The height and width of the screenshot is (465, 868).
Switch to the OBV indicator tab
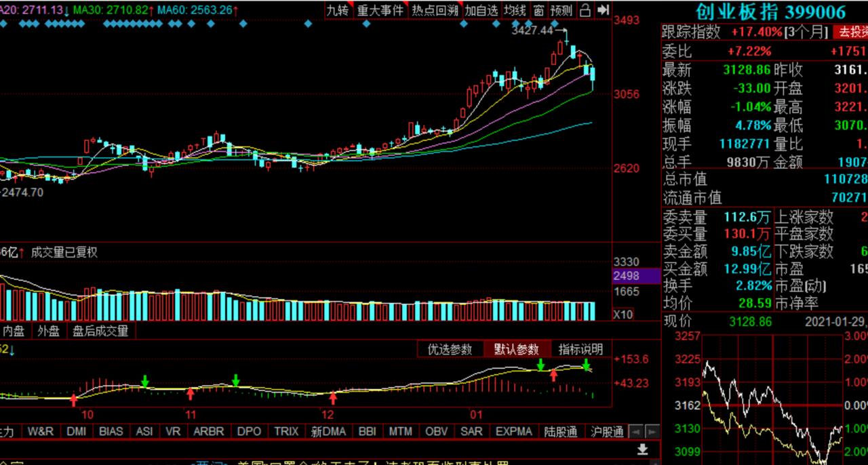click(435, 431)
